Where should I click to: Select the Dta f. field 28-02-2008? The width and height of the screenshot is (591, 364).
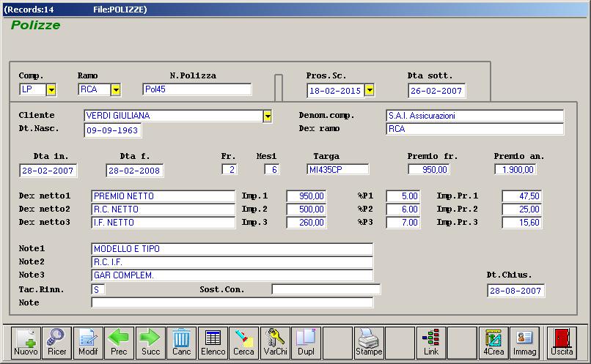coord(135,171)
